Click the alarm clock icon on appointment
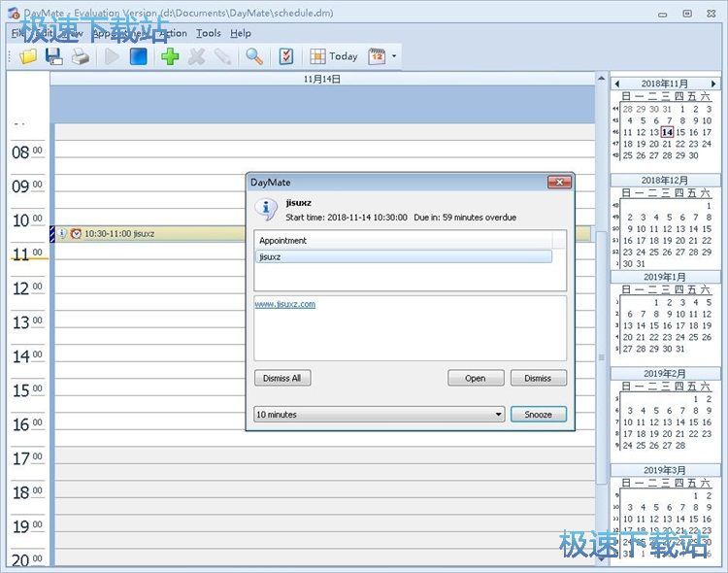The image size is (728, 573). (x=76, y=233)
